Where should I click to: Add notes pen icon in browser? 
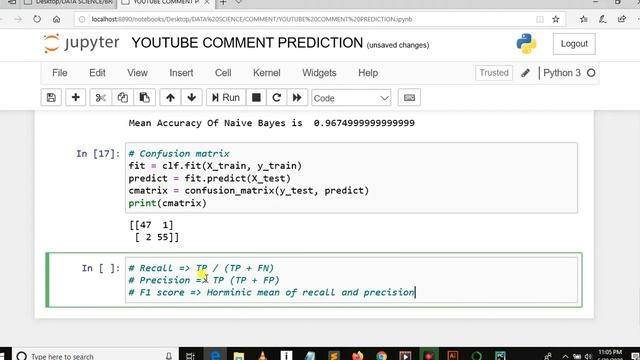click(602, 19)
